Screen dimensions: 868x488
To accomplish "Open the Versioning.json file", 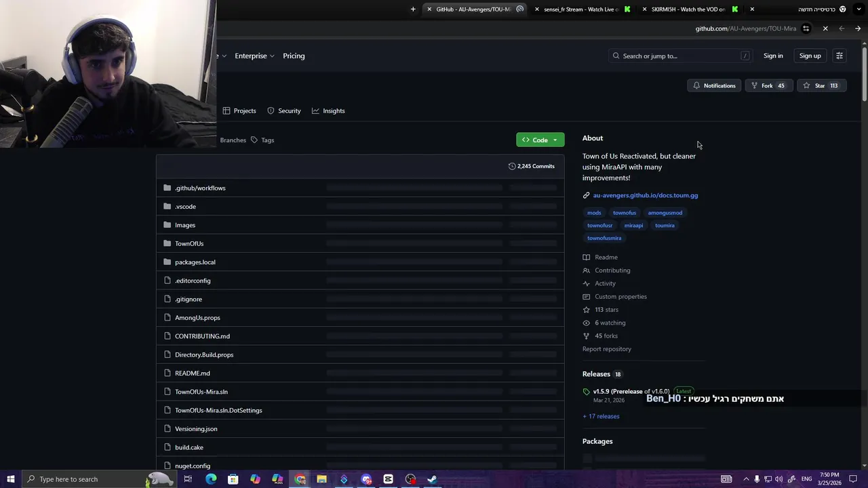I will [x=196, y=428].
